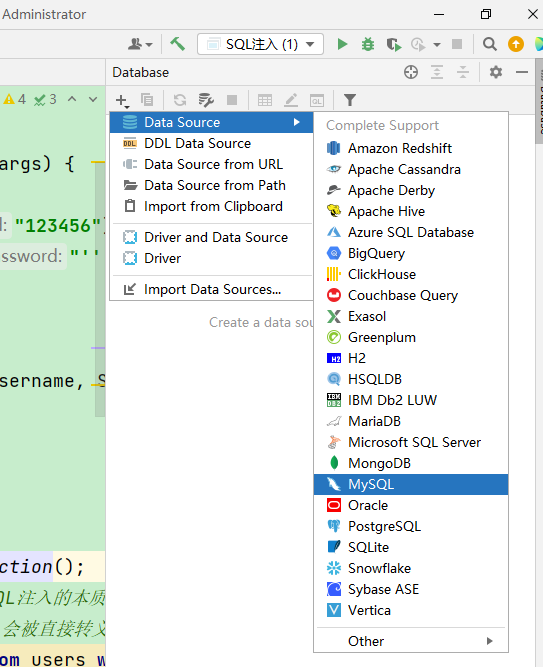
Task: Click the Edit Source pencil icon
Action: 291,100
